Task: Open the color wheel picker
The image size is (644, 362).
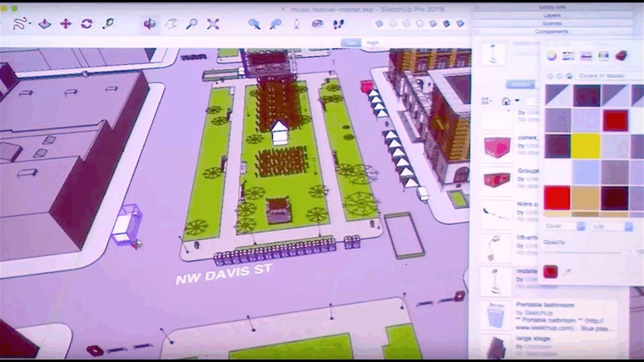Action: tap(552, 56)
